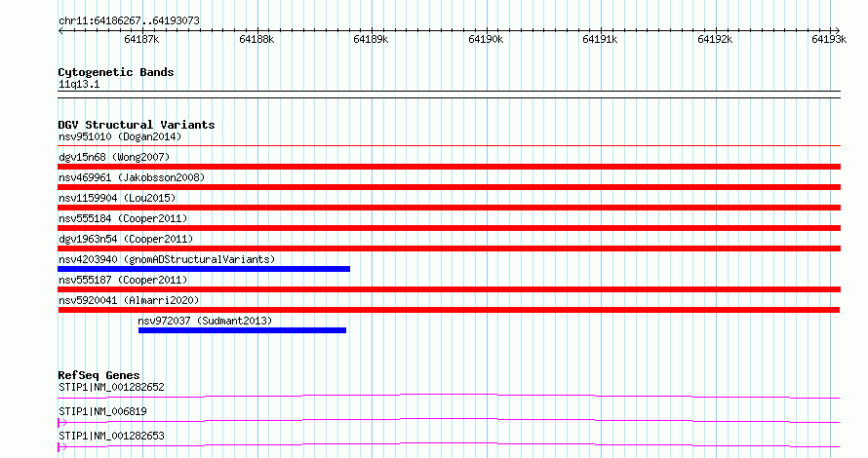Open transcript STIP1|NM_001282652 label
The height and width of the screenshot is (458, 868).
click(x=111, y=387)
